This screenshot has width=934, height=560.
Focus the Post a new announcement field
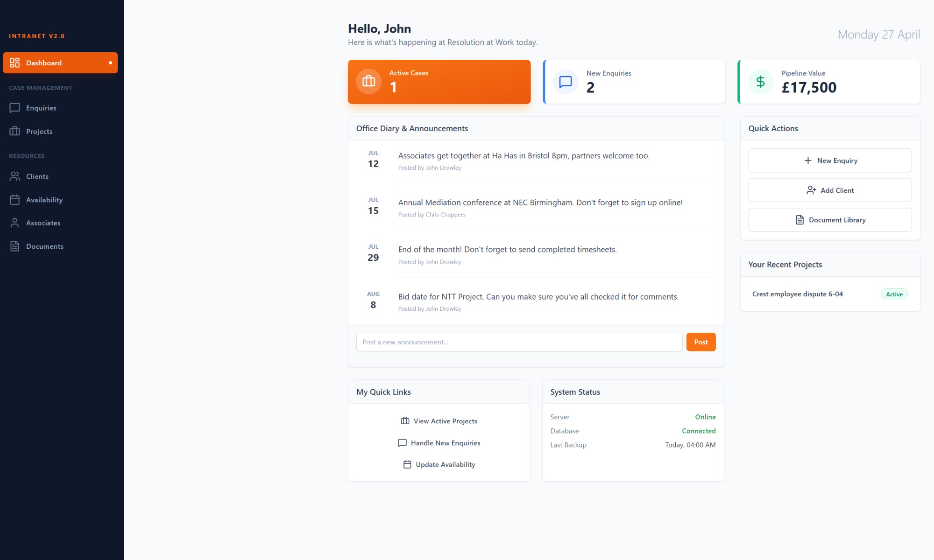tap(519, 342)
